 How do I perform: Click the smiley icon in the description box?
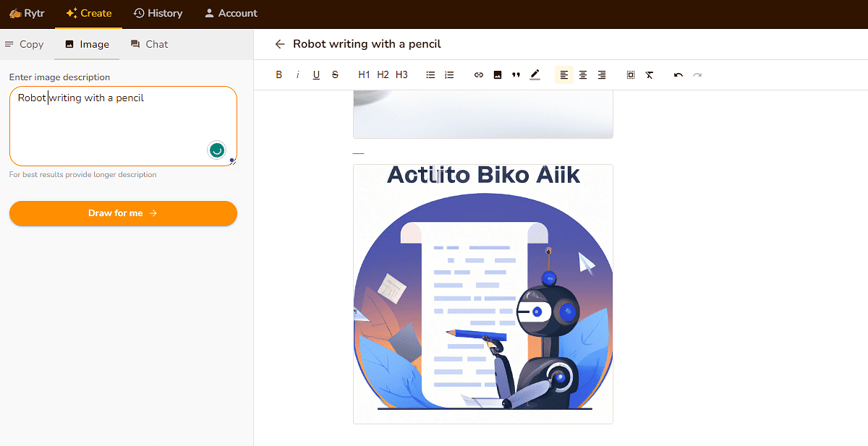click(x=216, y=150)
